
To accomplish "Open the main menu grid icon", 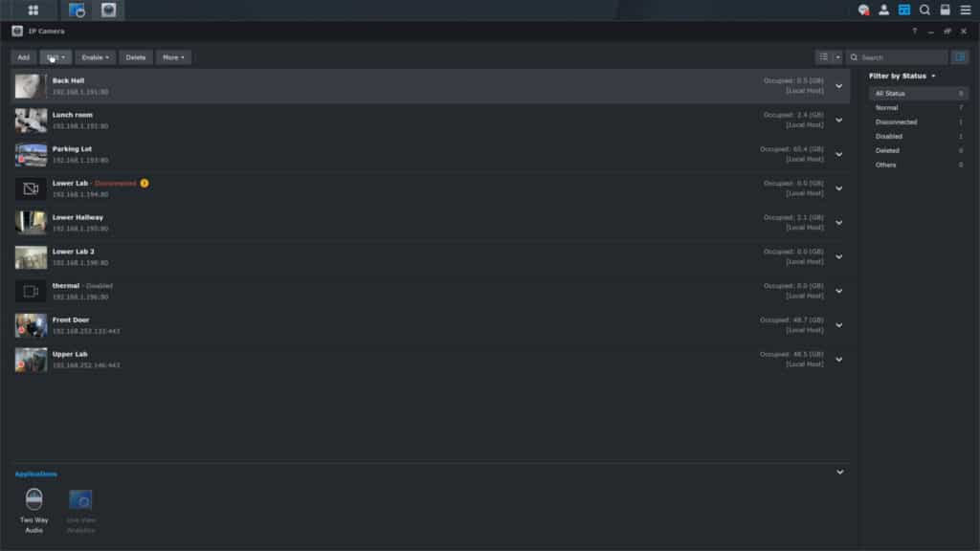I will coord(33,10).
